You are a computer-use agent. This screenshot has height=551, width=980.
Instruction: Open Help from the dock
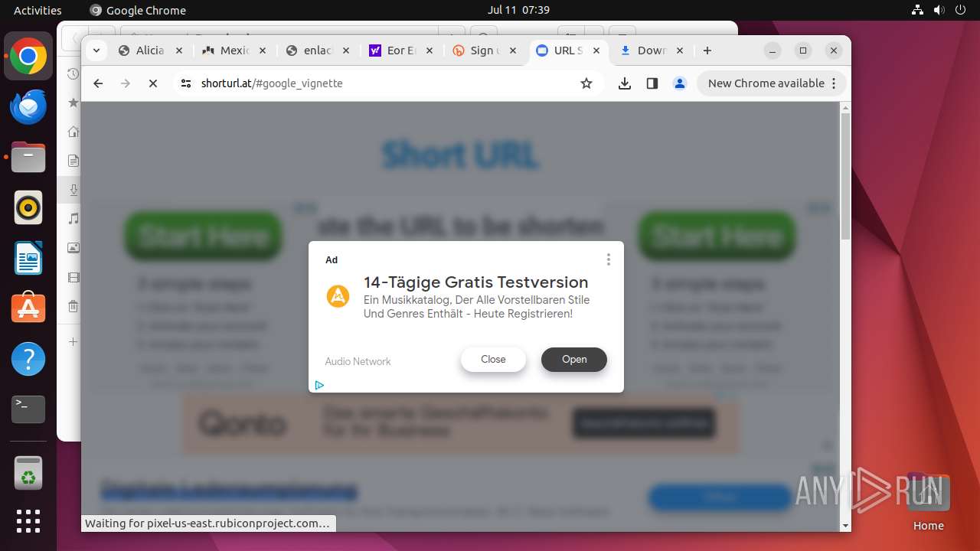[x=28, y=359]
